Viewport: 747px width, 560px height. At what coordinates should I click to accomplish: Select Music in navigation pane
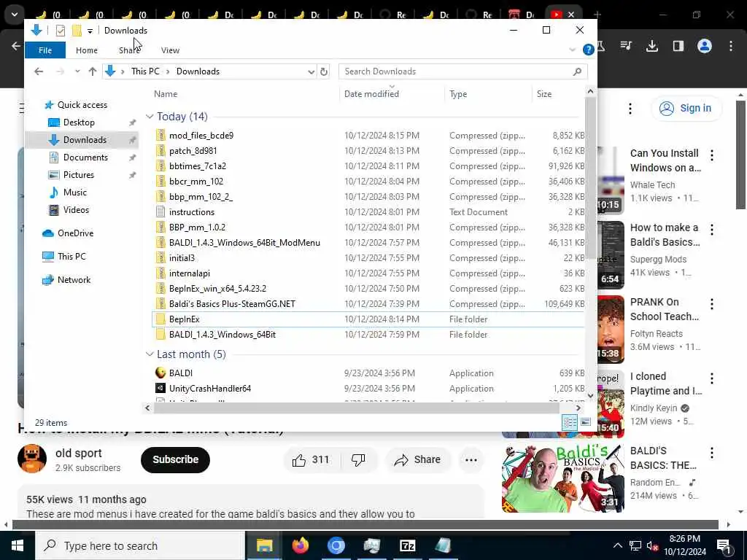coord(75,192)
